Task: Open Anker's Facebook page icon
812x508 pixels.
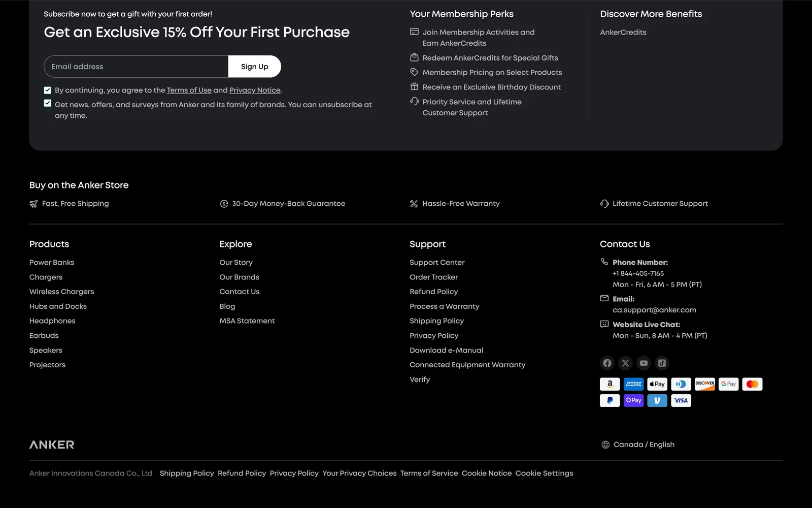Action: coord(607,363)
